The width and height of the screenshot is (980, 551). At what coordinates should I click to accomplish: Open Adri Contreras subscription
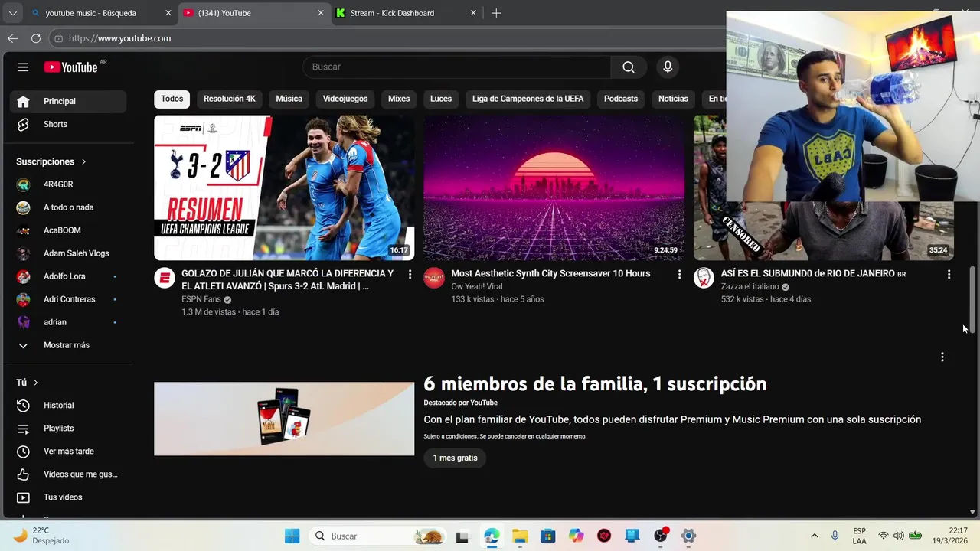pyautogui.click(x=68, y=299)
